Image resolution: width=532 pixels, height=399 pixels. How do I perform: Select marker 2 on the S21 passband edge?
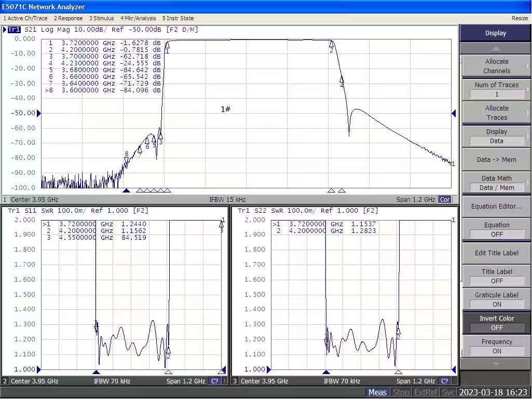[x=332, y=44]
